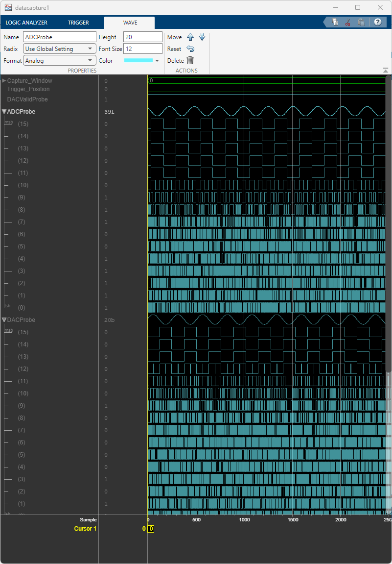The width and height of the screenshot is (392, 564).
Task: Open the Format dropdown set to Analog
Action: click(x=60, y=61)
